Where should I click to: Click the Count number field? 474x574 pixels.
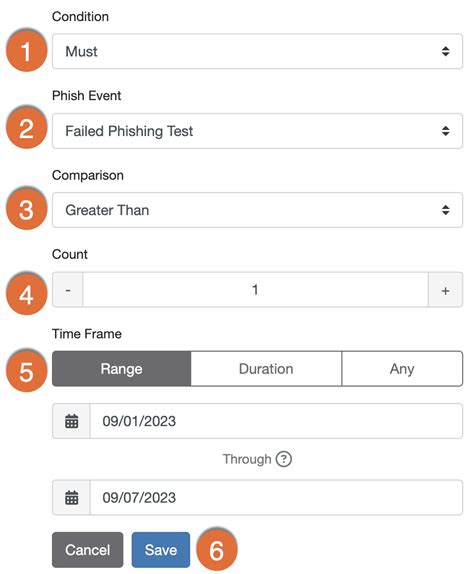[x=255, y=290]
